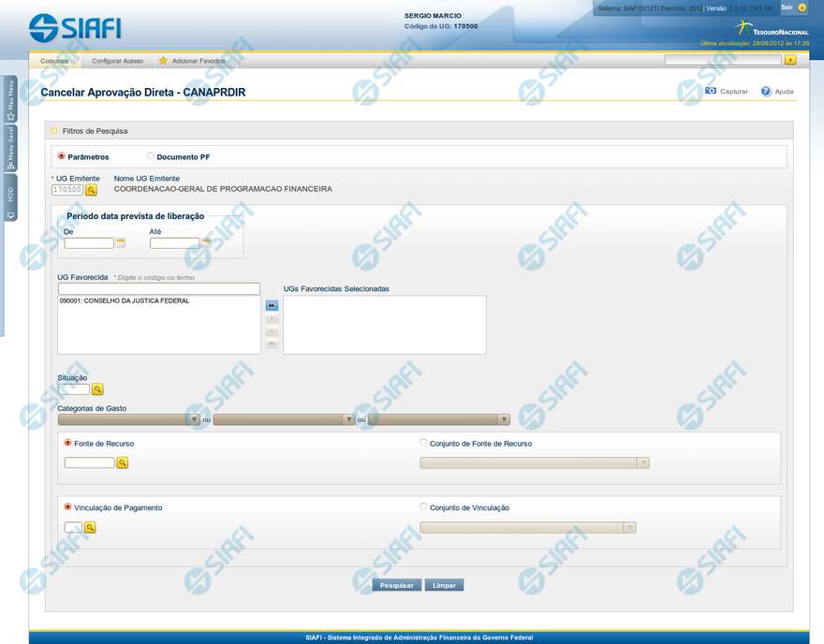
Task: Click the Capturar camera icon
Action: click(711, 92)
